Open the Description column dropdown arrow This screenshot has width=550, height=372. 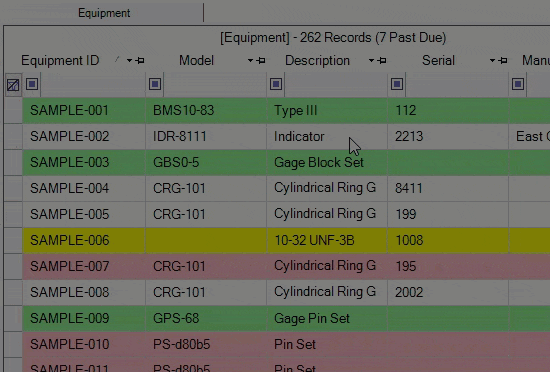371,61
